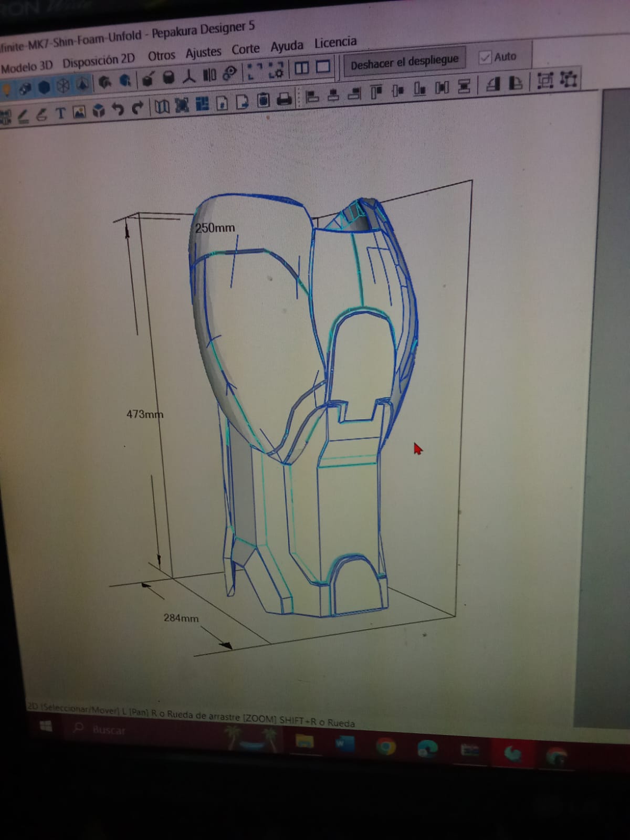
Task: Select the Text tool T icon
Action: (x=60, y=113)
